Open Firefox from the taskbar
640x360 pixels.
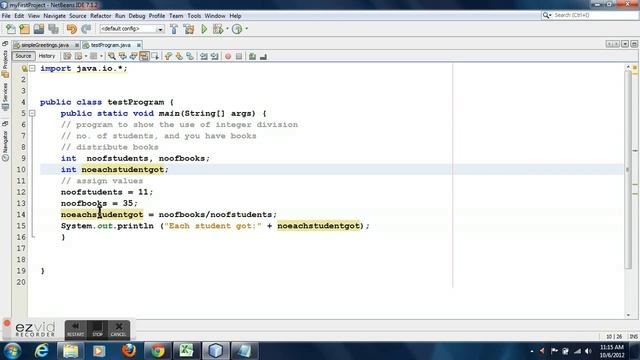tap(129, 351)
